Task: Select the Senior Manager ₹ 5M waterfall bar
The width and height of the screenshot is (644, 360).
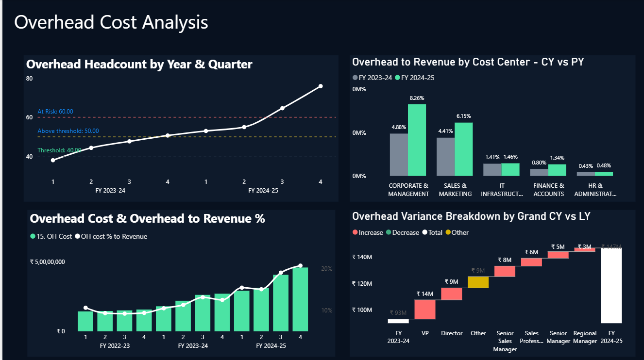Action: click(x=558, y=255)
